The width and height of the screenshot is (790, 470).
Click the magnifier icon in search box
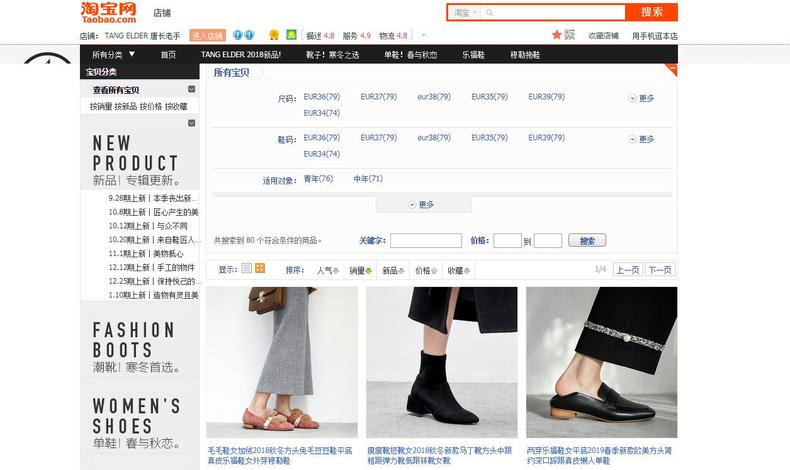(x=489, y=13)
